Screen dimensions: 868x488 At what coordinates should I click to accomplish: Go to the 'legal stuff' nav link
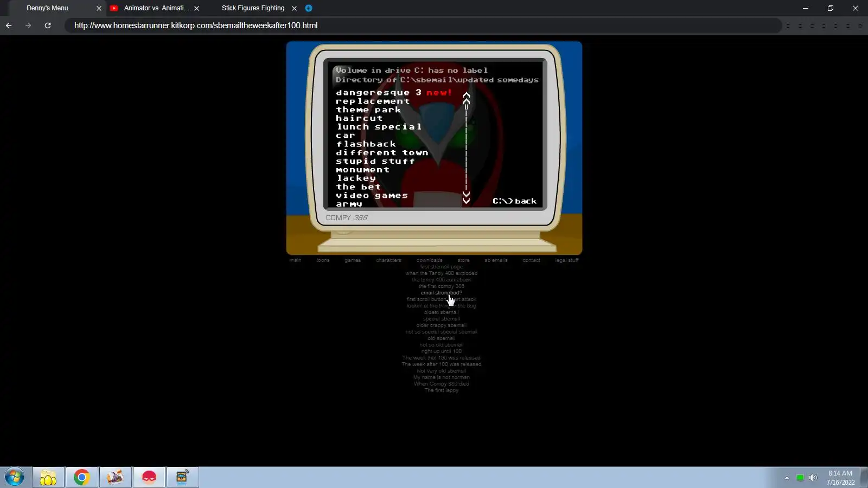[x=567, y=260]
